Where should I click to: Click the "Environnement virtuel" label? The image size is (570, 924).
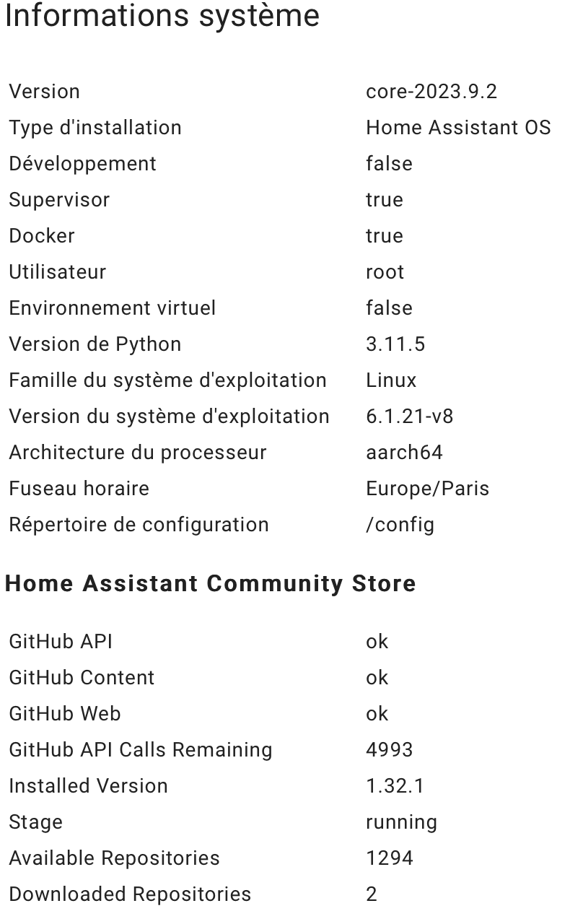tap(113, 308)
